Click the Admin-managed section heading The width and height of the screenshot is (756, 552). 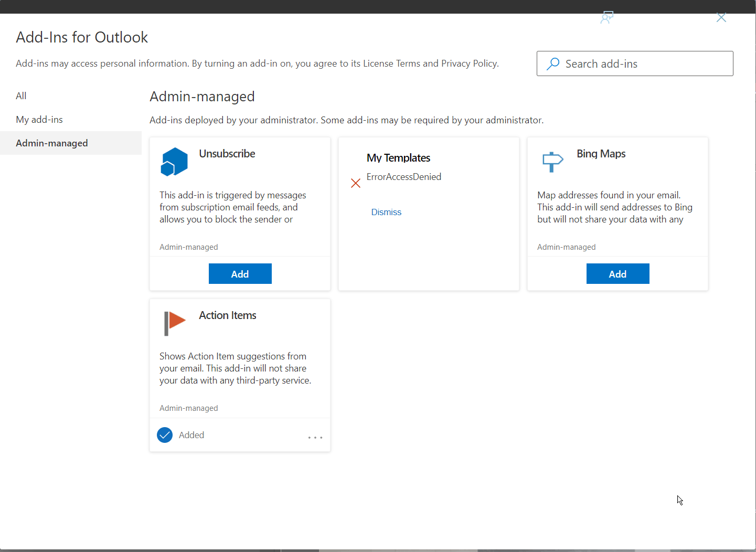(202, 97)
